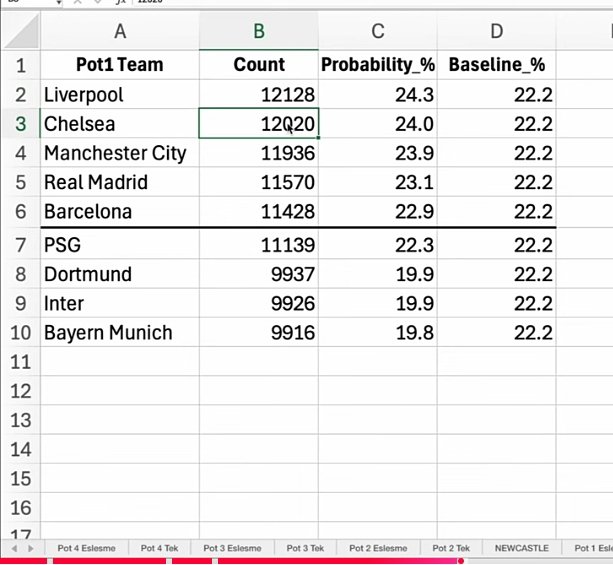Select Bayern Munich's count cell 9916
The width and height of the screenshot is (613, 565).
[259, 333]
